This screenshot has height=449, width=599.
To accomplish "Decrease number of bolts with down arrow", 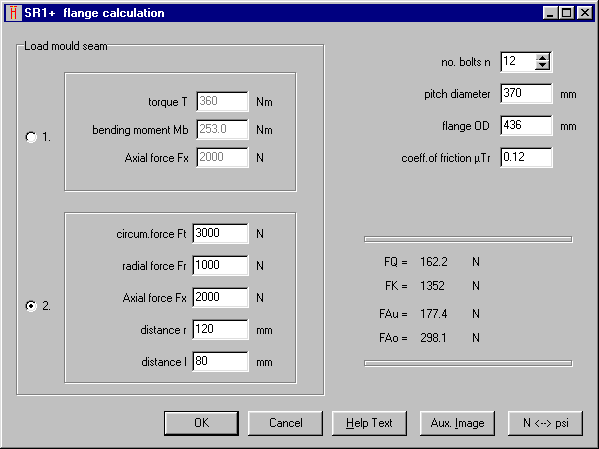I will (x=542, y=65).
